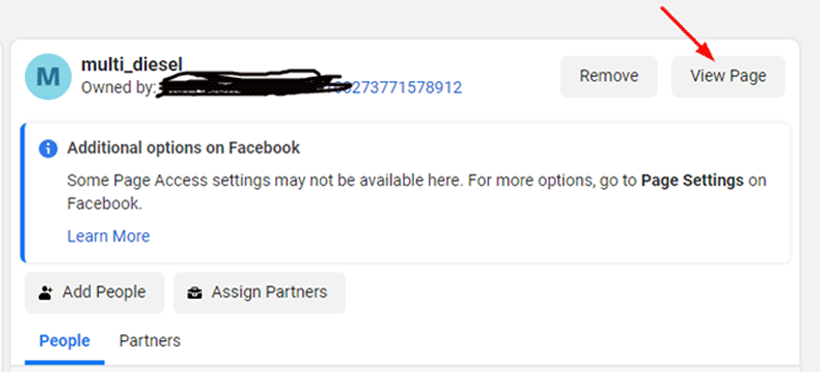Click the red arrow annotation tip
Screen dimensions: 820x372
click(712, 57)
